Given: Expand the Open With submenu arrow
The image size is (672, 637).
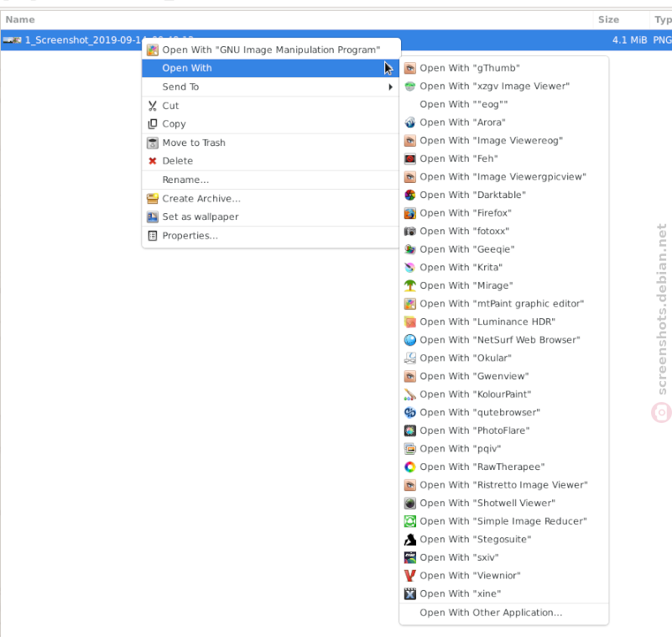Looking at the screenshot, I should tap(388, 68).
